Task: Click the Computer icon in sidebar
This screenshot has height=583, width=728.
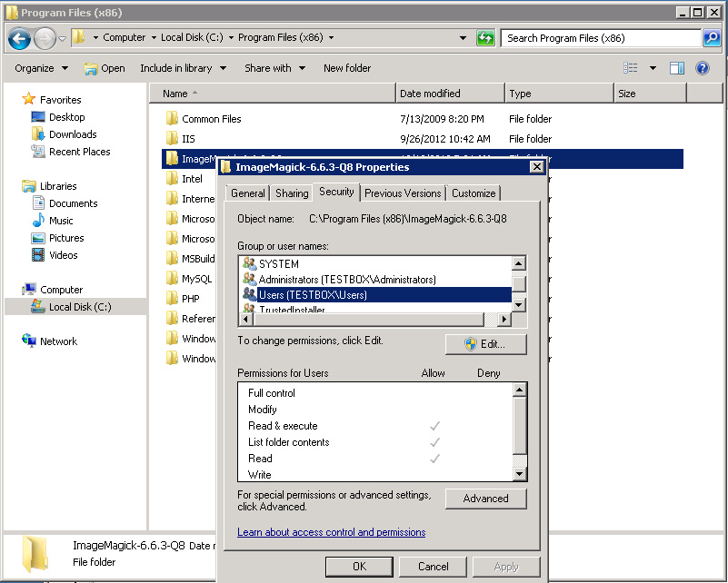Action: pyautogui.click(x=29, y=289)
